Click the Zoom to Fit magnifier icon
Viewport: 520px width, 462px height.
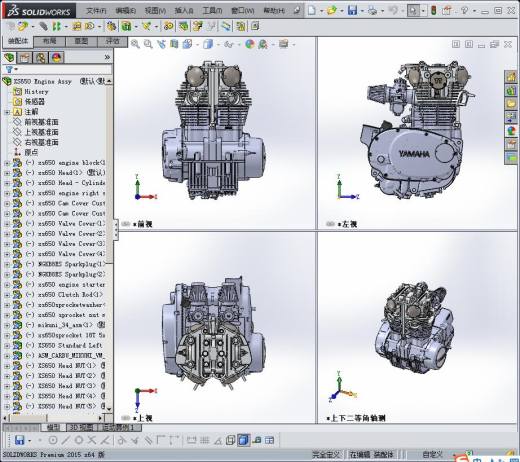click(x=135, y=44)
